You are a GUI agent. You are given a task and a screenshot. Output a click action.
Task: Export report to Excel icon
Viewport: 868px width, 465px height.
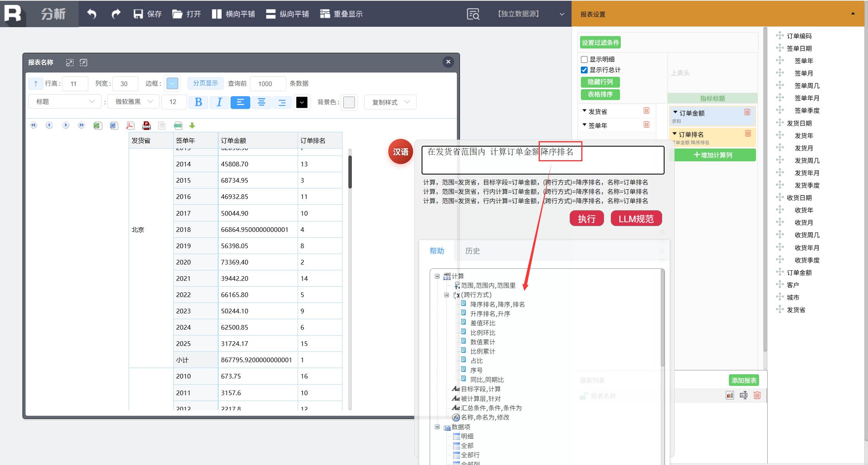[97, 125]
